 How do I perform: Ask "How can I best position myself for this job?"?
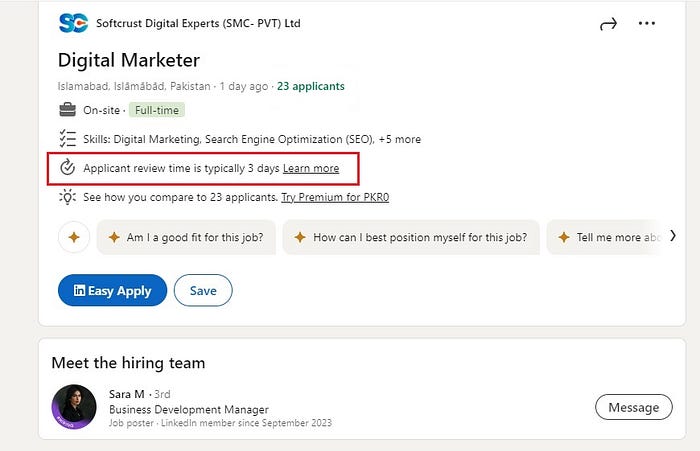coord(411,237)
